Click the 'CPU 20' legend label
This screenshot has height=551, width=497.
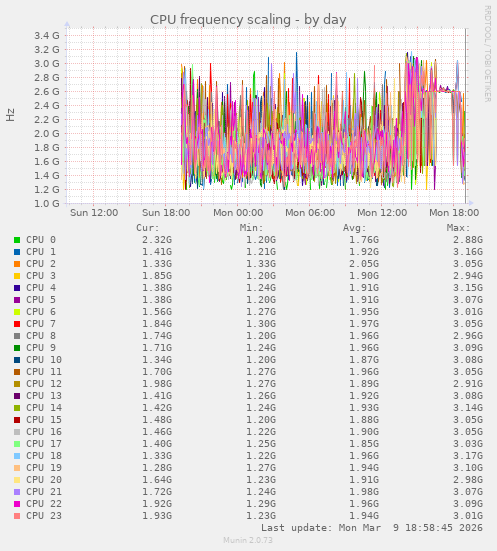[x=44, y=480]
